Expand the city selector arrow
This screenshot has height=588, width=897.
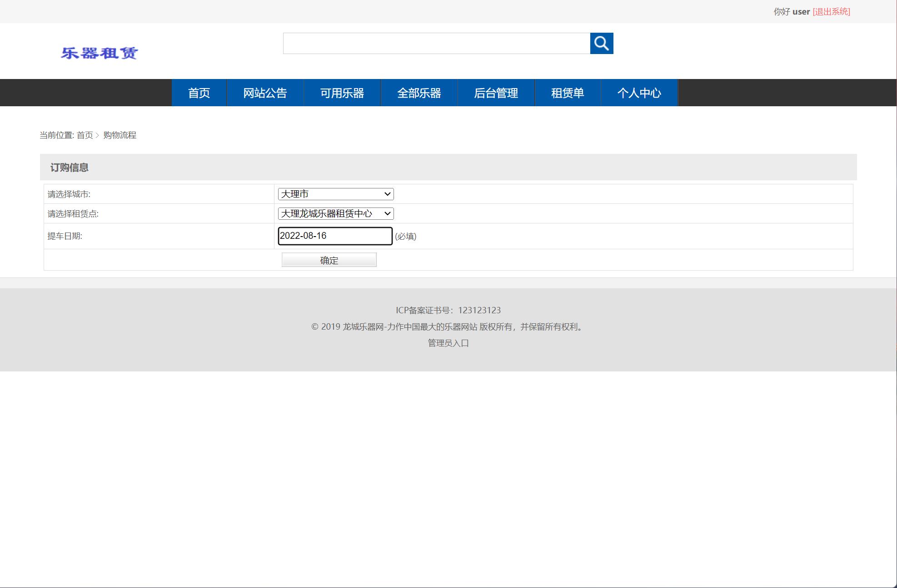point(387,194)
